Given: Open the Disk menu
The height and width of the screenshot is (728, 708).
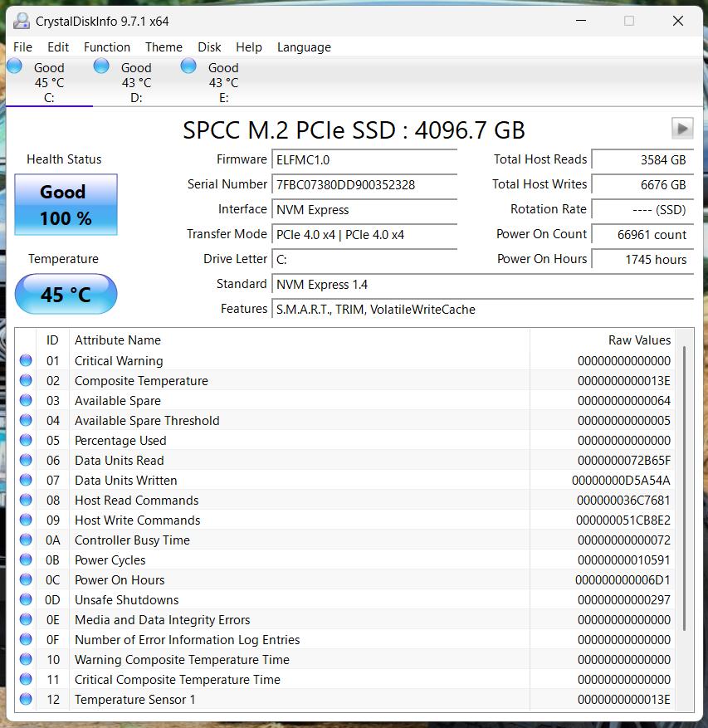Looking at the screenshot, I should (209, 47).
